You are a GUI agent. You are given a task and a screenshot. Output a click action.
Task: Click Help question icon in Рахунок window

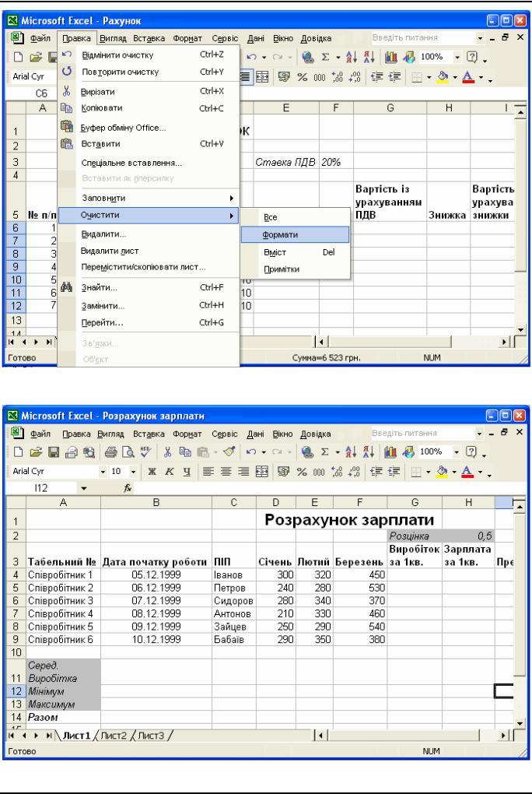pos(472,57)
